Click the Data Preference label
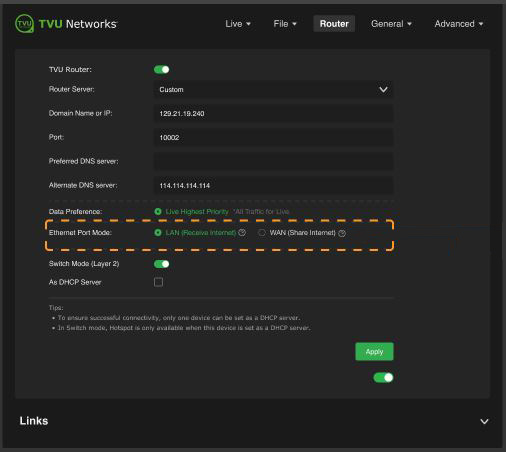This screenshot has height=452, width=506. [x=75, y=211]
